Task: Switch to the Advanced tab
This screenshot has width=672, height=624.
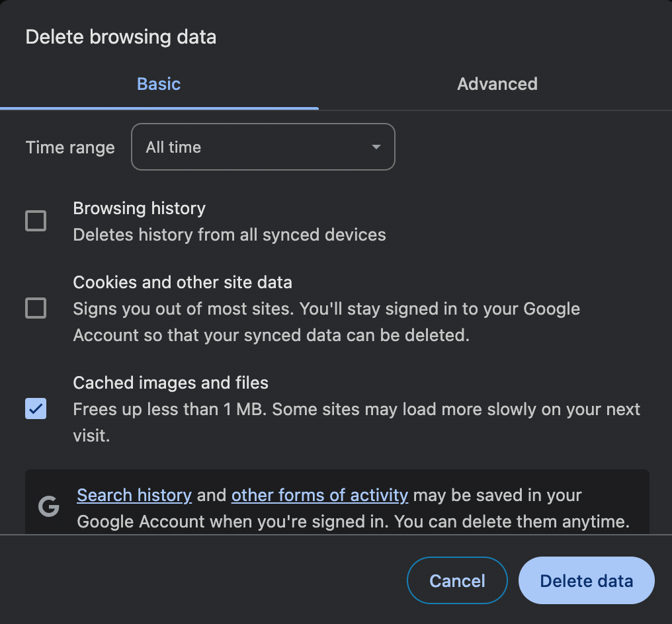Action: click(x=497, y=84)
